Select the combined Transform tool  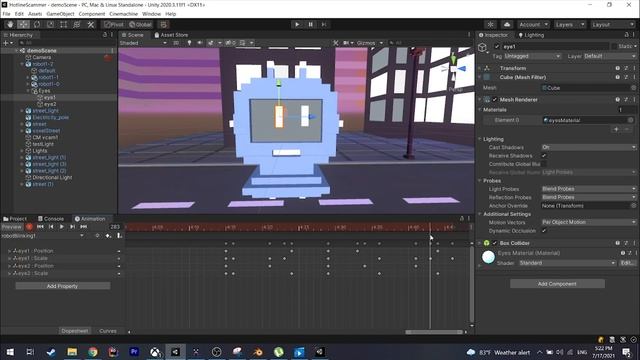[x=77, y=24]
